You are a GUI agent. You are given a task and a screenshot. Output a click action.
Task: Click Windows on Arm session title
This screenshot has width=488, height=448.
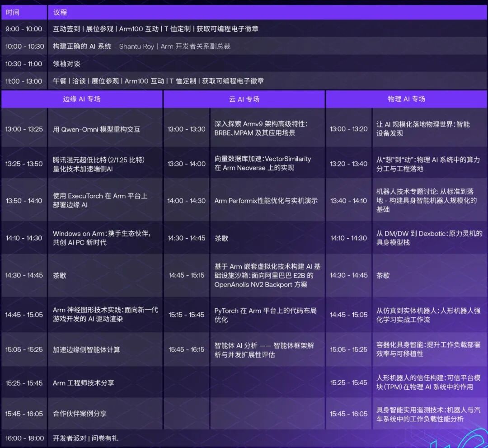pos(102,238)
